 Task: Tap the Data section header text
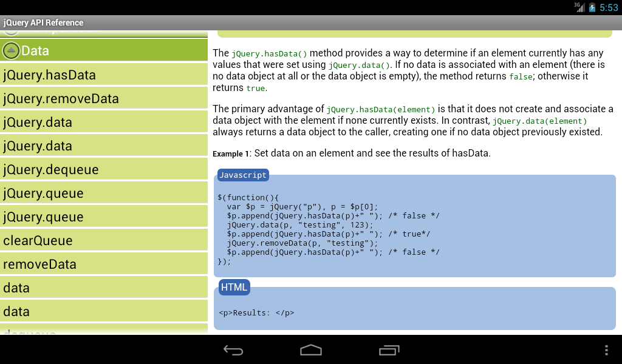[35, 51]
